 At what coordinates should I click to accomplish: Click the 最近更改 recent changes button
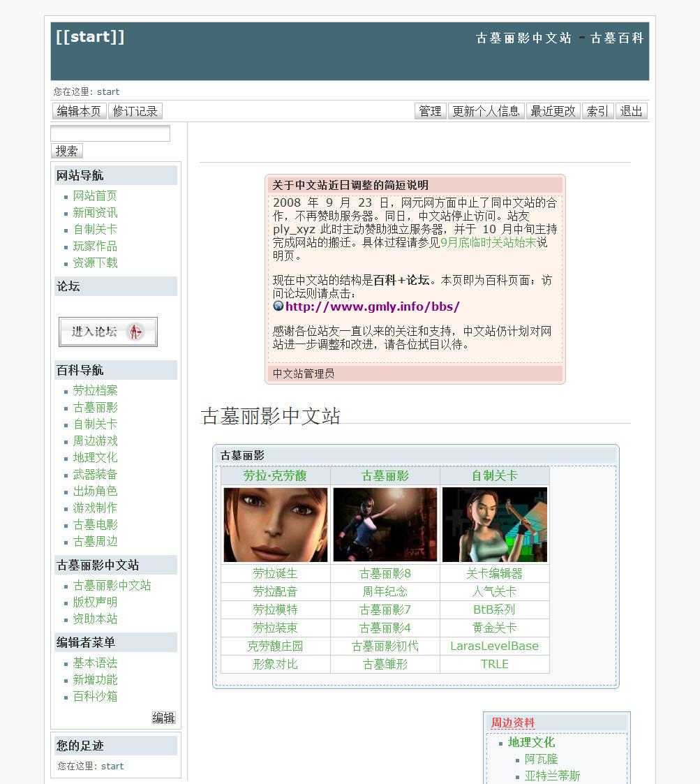[x=553, y=111]
